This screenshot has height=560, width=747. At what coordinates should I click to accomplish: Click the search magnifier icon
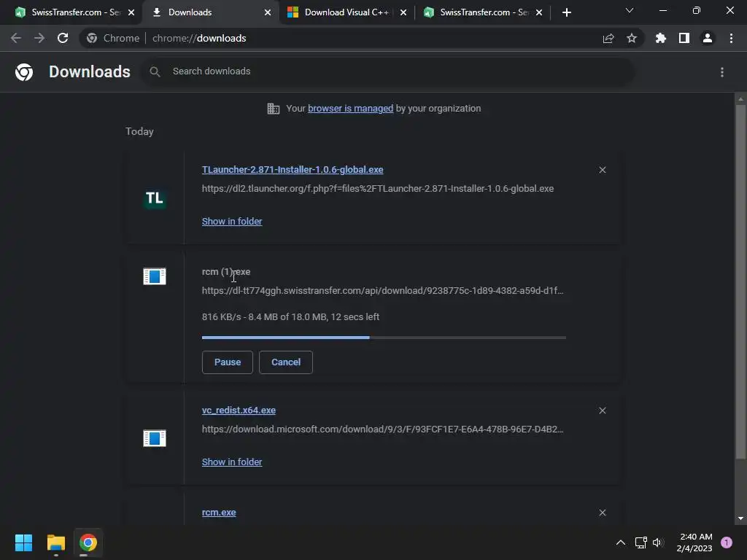(155, 71)
